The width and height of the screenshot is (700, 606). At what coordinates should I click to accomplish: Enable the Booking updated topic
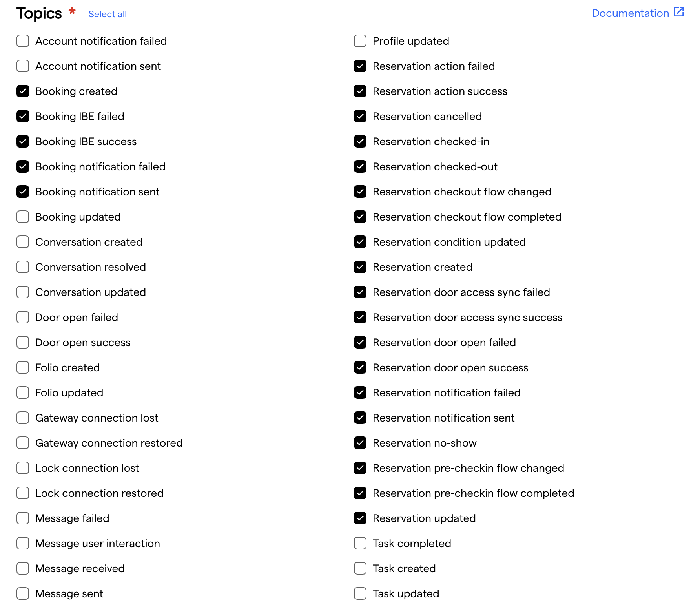23,217
